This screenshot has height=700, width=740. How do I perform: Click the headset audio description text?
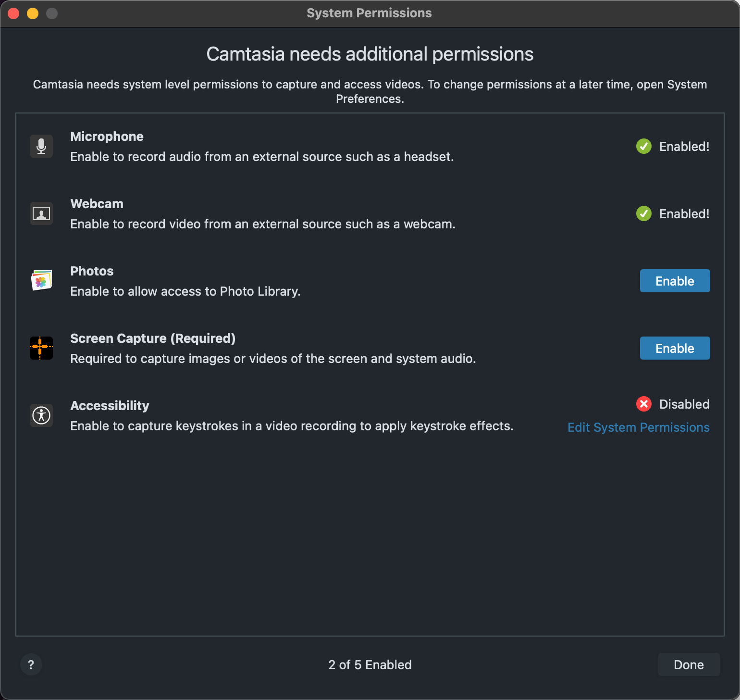[x=262, y=157]
